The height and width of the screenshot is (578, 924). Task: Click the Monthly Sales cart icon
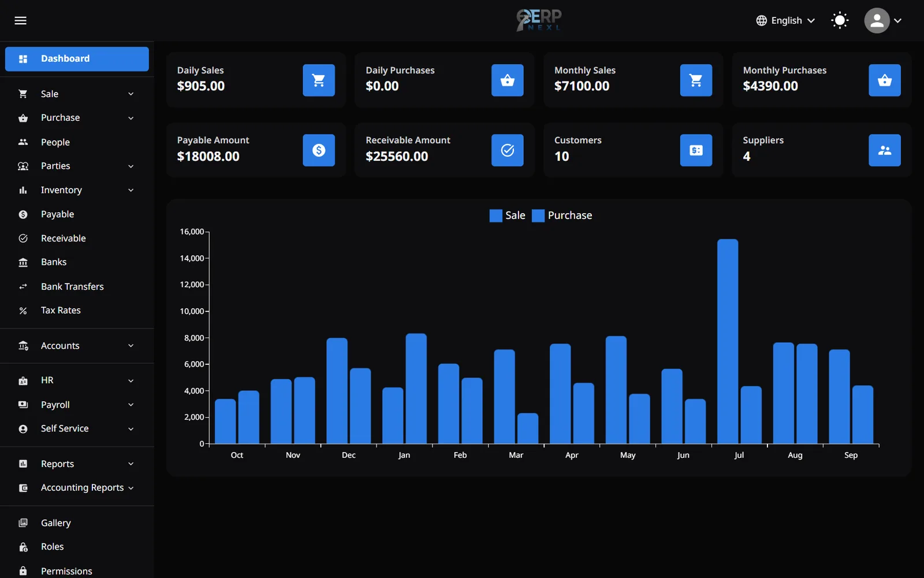click(696, 80)
